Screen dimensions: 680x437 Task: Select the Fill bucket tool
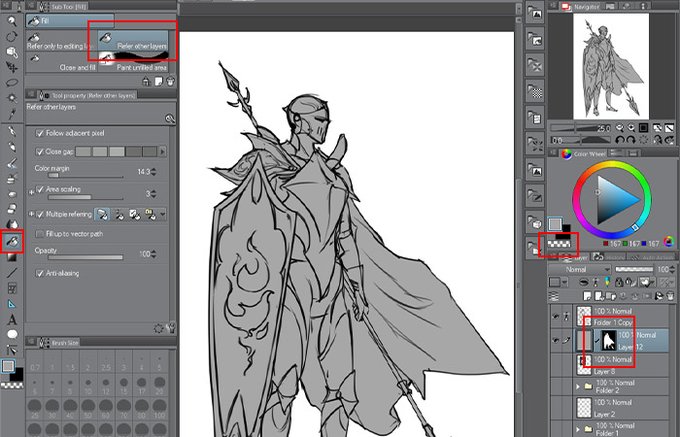pyautogui.click(x=12, y=242)
